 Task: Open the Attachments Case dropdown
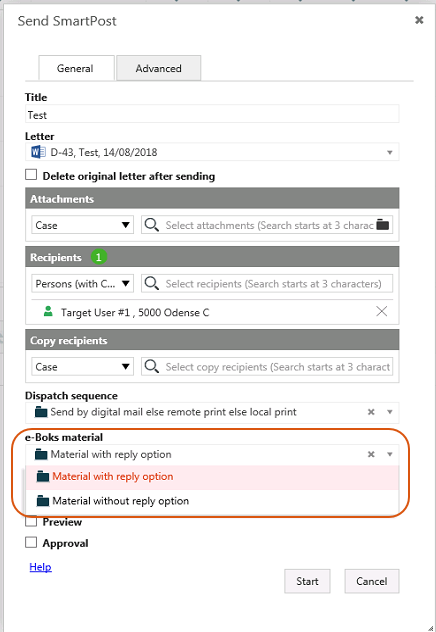[83, 225]
